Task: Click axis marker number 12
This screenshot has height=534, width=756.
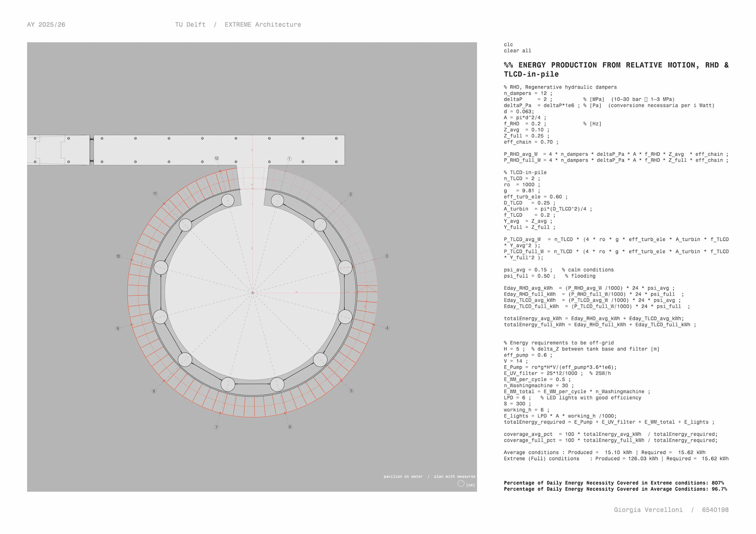Action: pos(217,158)
